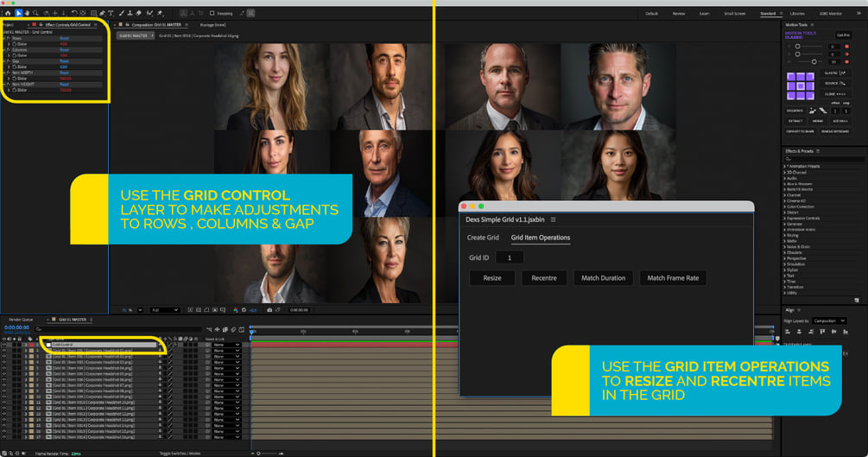868x457 pixels.
Task: Select the Roto Brush tool
Action: [x=149, y=13]
